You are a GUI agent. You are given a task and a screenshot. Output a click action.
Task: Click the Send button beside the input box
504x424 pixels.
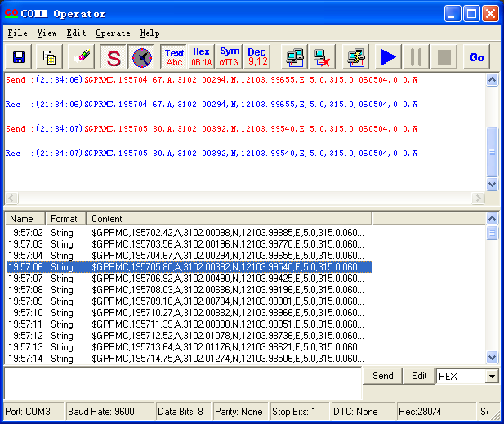(x=382, y=376)
